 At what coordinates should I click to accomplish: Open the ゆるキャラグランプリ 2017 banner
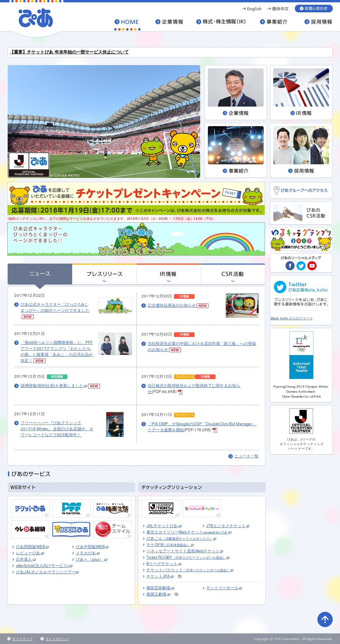point(301,239)
